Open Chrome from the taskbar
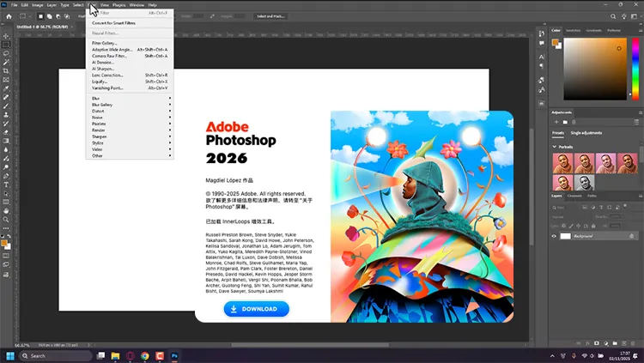Screen dimensions: 644x363 point(145,355)
